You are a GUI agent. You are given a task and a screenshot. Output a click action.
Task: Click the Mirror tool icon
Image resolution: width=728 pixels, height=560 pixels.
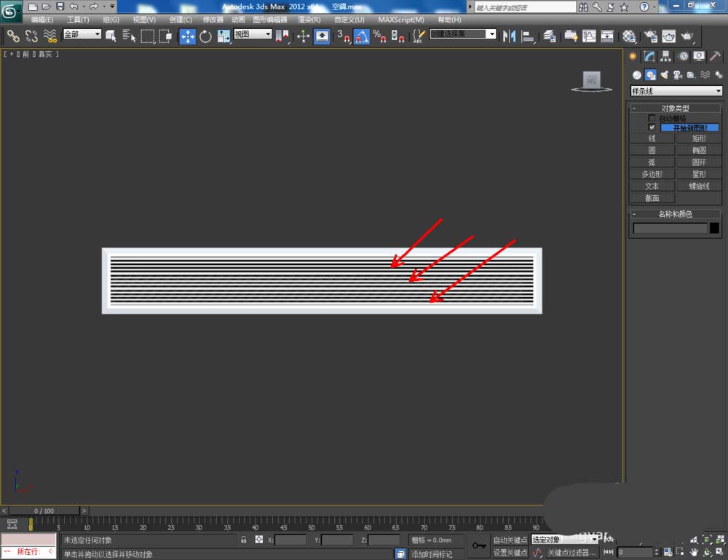coord(509,36)
